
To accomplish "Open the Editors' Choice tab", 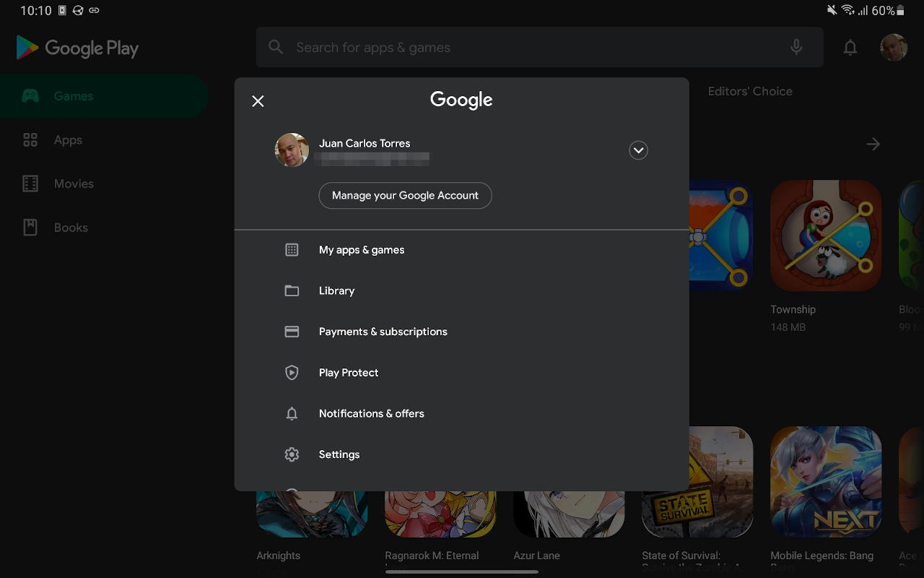I will (x=750, y=92).
